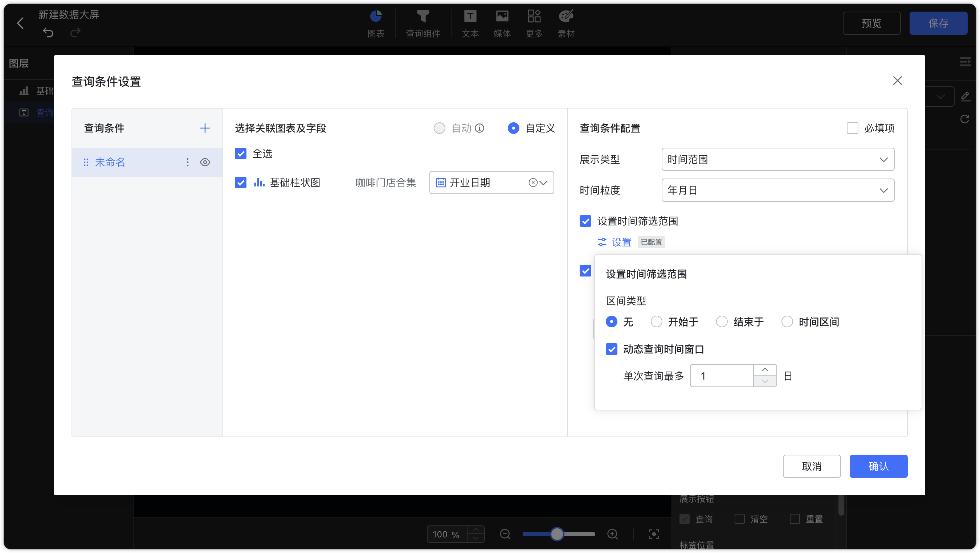Click the 确认 confirm button
Image resolution: width=980 pixels, height=553 pixels.
878,466
